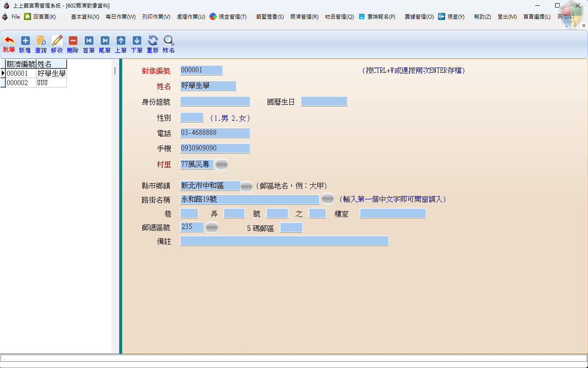Viewport: 588px width, 368px height.
Task: Click the 姓名 magnifier search icon
Action: point(169,41)
